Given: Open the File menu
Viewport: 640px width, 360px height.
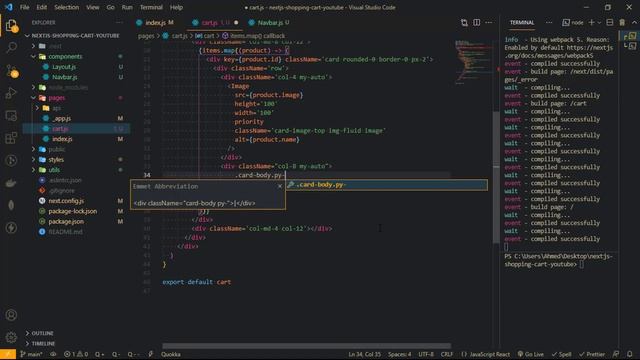Looking at the screenshot, I should coord(24,7).
